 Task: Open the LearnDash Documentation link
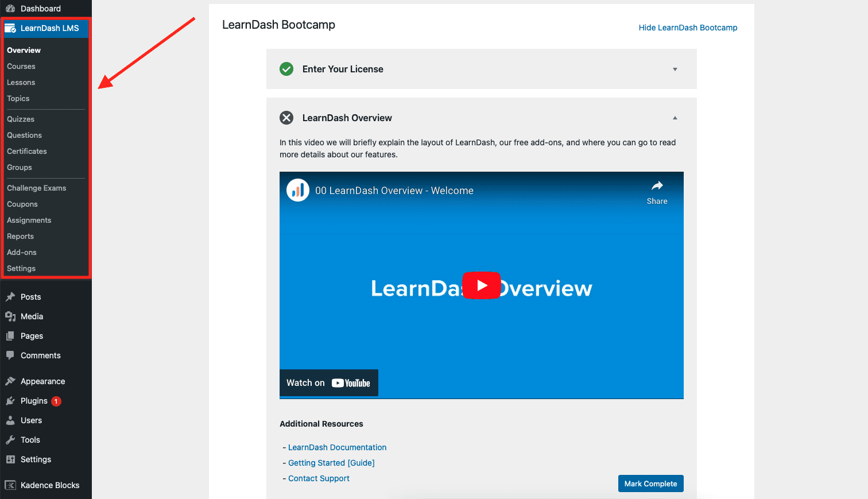click(x=338, y=447)
